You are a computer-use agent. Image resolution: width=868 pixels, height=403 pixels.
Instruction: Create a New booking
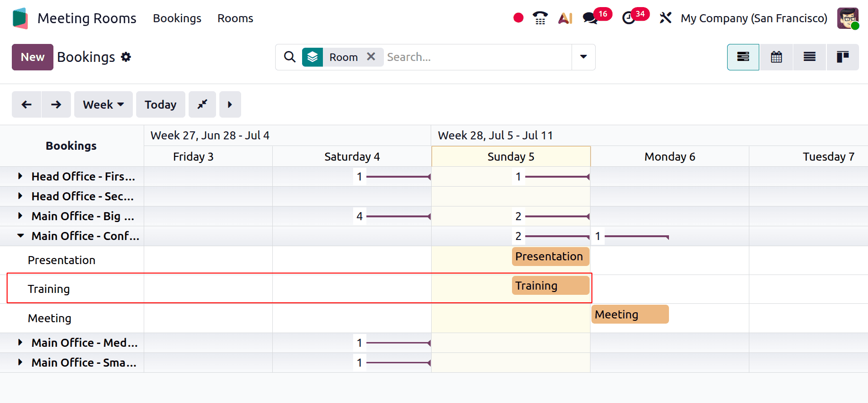(x=33, y=57)
